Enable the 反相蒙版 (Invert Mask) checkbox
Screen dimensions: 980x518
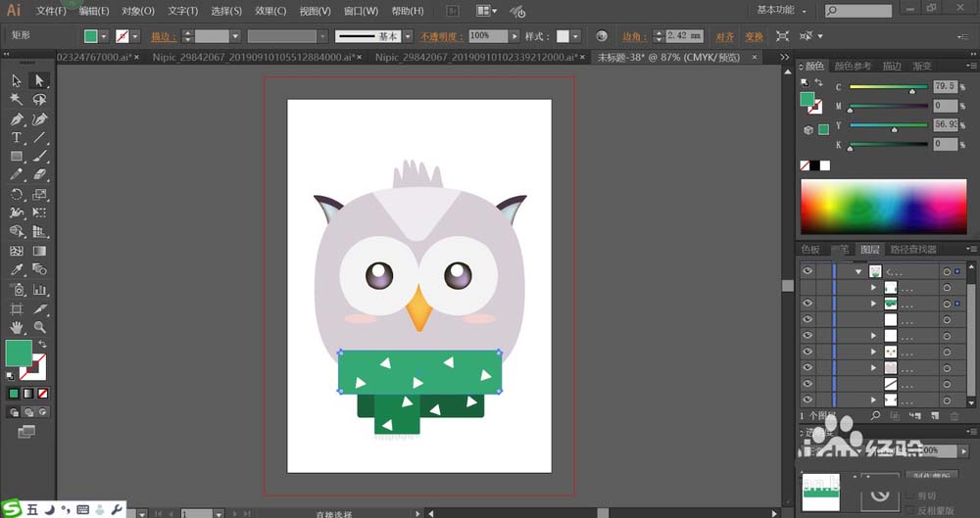[911, 510]
